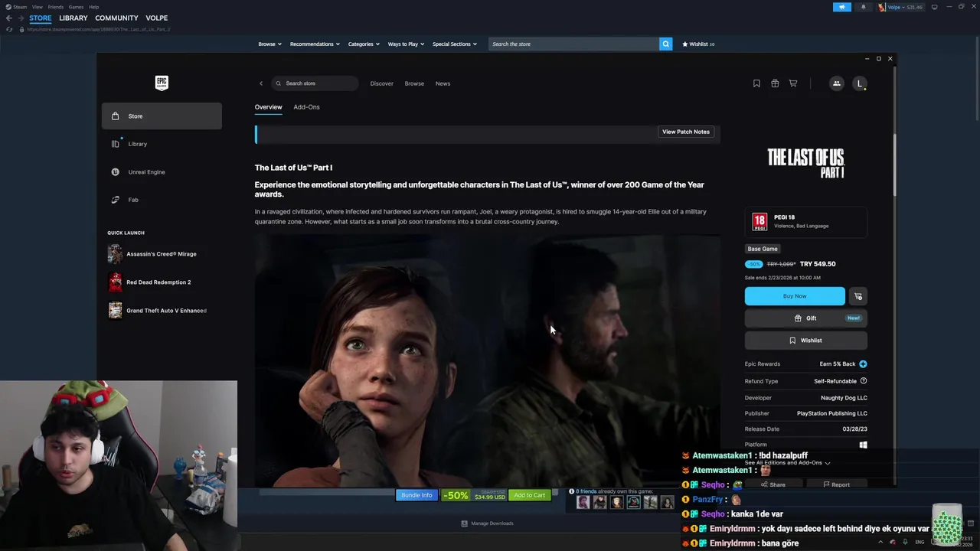This screenshot has width=980, height=551.
Task: Open the Steam Categories dropdown
Action: tap(364, 44)
